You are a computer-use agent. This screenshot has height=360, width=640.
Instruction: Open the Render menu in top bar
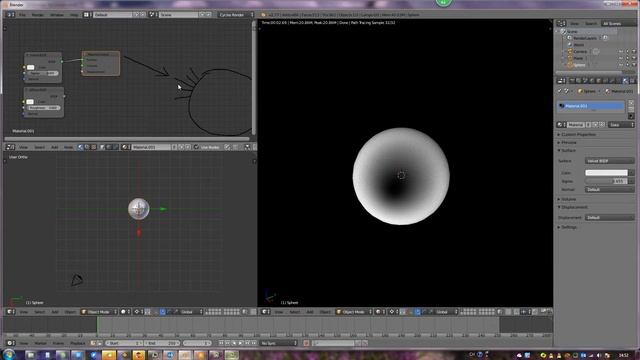tap(38, 15)
